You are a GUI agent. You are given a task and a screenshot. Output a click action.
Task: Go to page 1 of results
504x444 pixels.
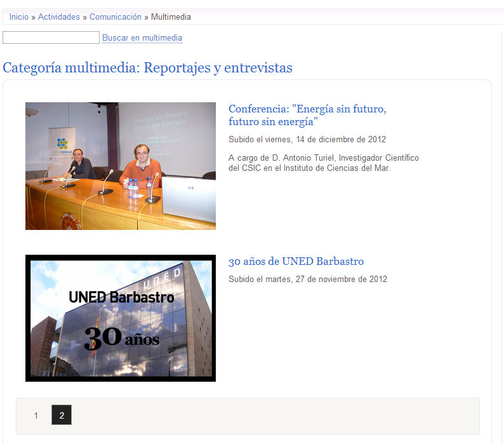36,415
